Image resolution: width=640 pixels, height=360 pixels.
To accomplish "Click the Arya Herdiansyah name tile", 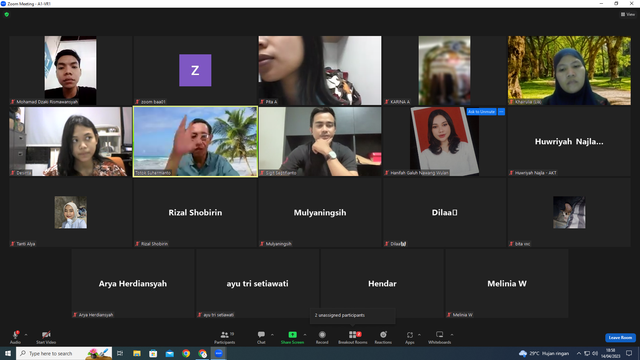I will (133, 283).
